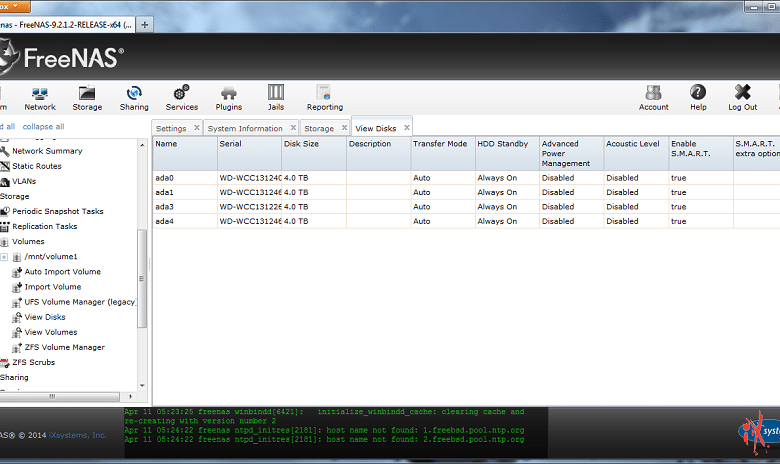Sort by the Enable S.M.A.R.T. column header
Screen dimensions: 780x464
click(701, 153)
